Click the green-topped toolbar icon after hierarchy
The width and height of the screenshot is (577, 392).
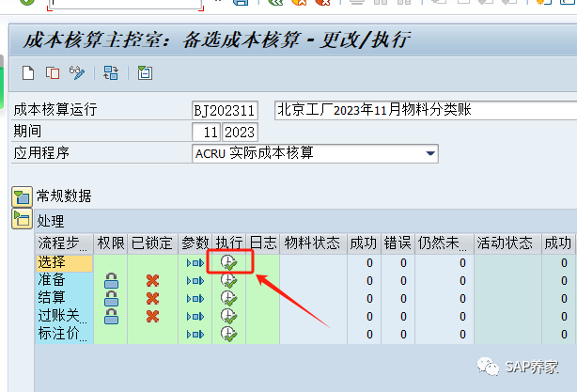click(145, 73)
